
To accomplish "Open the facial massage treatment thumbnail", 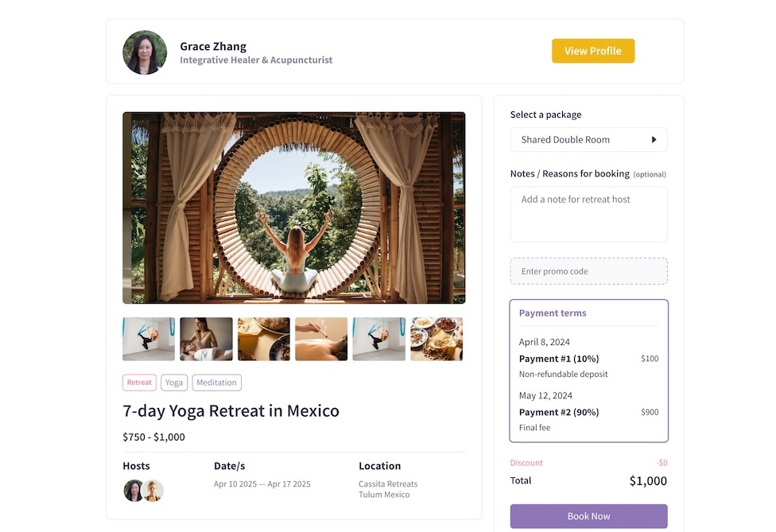I will 206,339.
